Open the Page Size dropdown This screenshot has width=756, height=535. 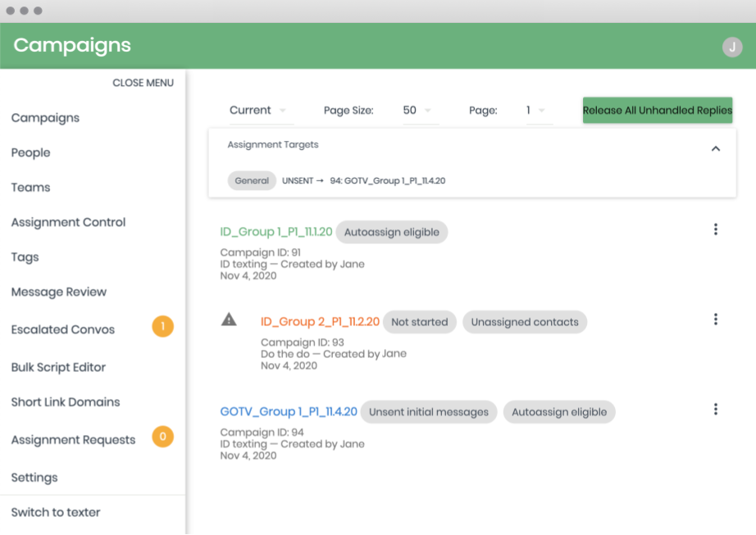[x=417, y=111]
